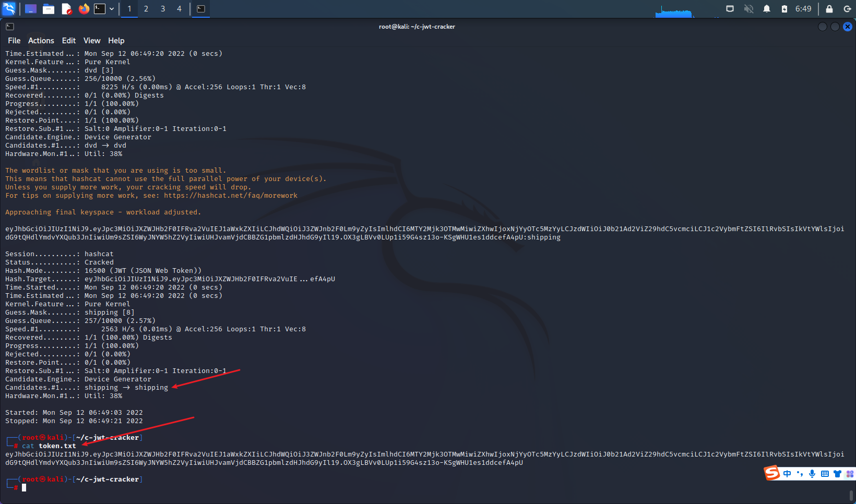Click the 'Hardware.Mon.#1..: Util: 38%' line at the bottom
Viewport: 856px width, 504px height.
pos(64,396)
